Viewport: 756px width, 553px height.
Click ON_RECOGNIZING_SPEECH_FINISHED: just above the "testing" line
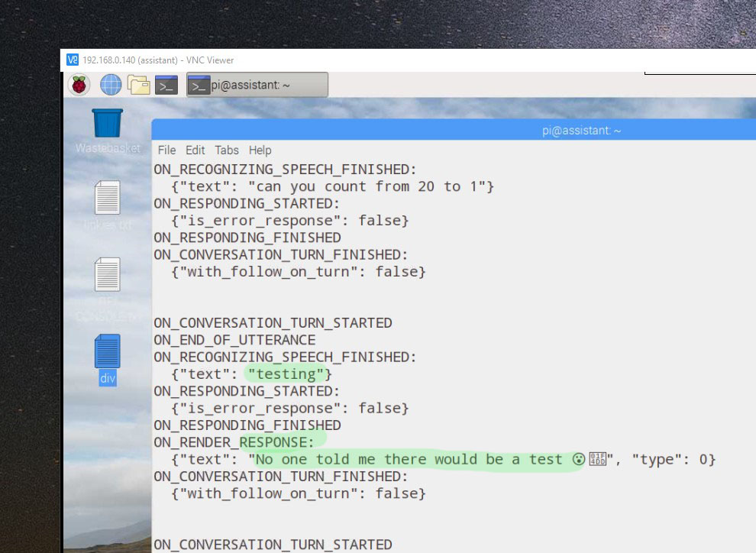pos(285,357)
